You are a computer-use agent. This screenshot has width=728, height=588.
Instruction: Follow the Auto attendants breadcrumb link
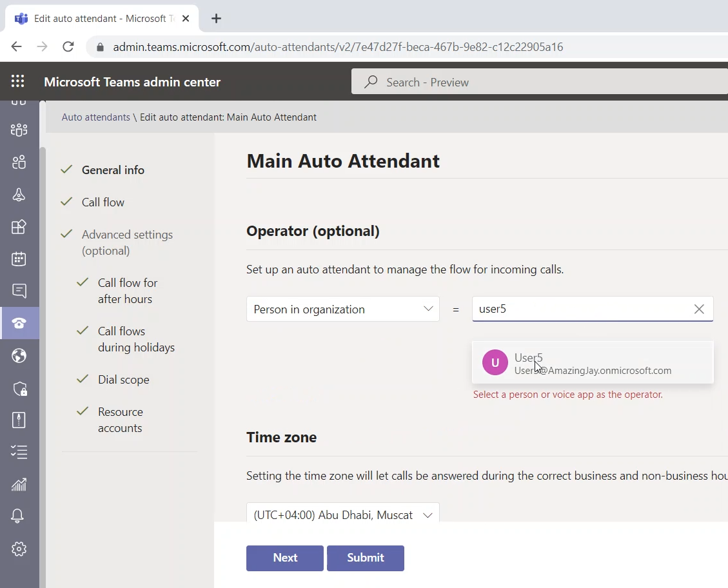click(x=95, y=117)
